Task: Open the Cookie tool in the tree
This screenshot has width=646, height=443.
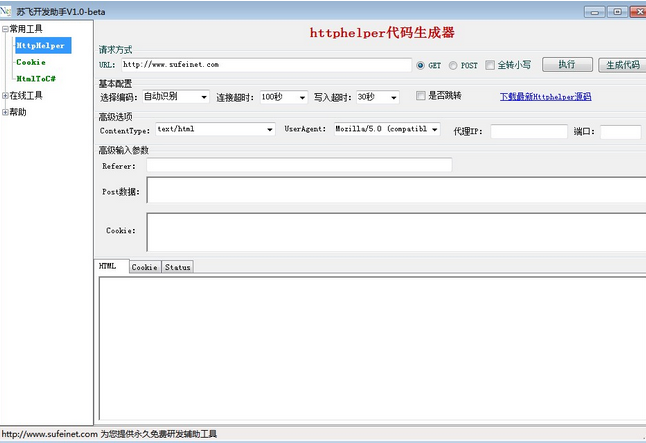Action: pyautogui.click(x=31, y=62)
